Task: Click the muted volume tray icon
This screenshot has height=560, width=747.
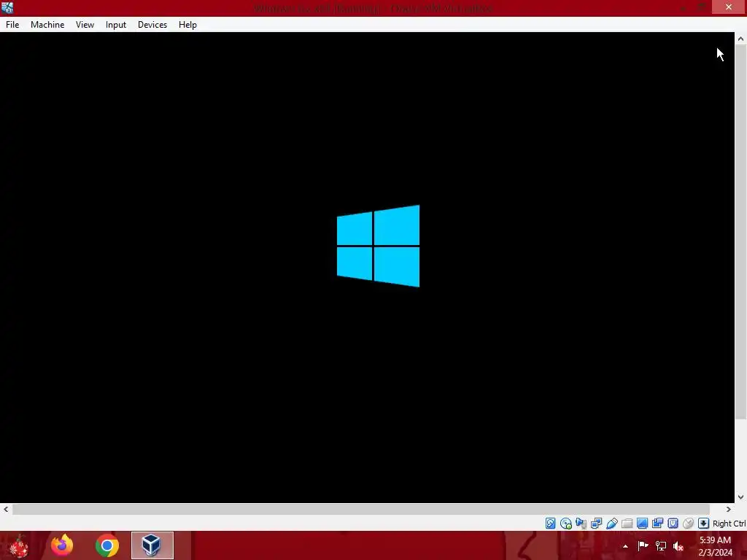Action: click(678, 545)
